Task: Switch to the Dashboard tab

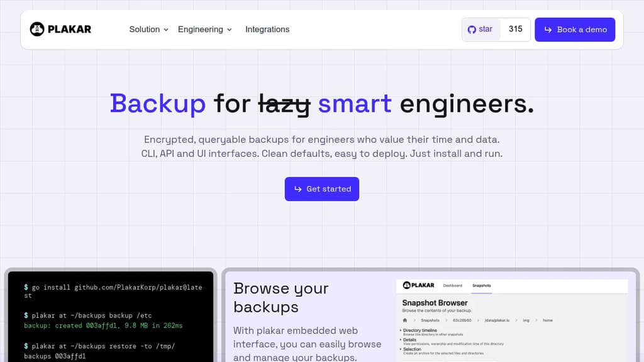Action: coord(453,286)
